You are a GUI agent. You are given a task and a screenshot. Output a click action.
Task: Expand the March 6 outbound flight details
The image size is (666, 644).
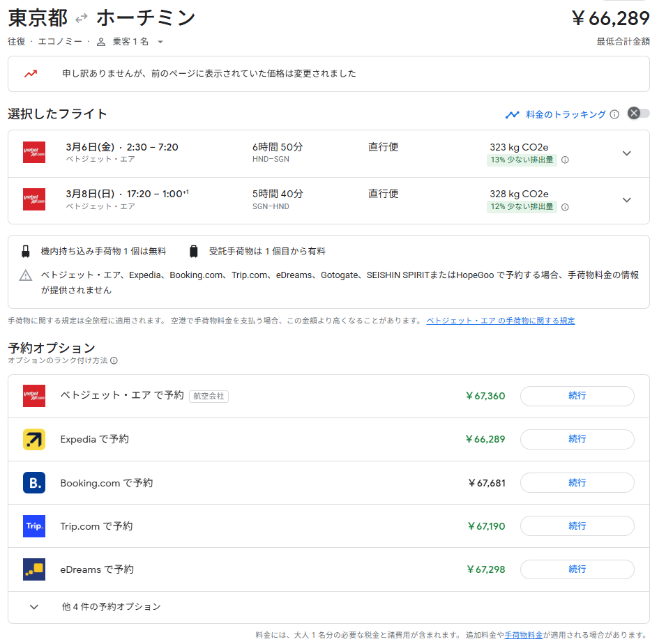pyautogui.click(x=626, y=153)
